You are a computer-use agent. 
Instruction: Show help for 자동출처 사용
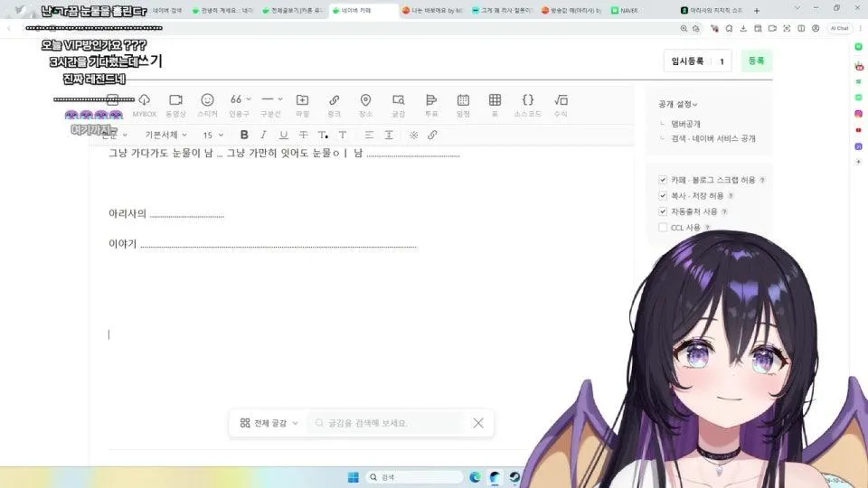click(x=724, y=211)
